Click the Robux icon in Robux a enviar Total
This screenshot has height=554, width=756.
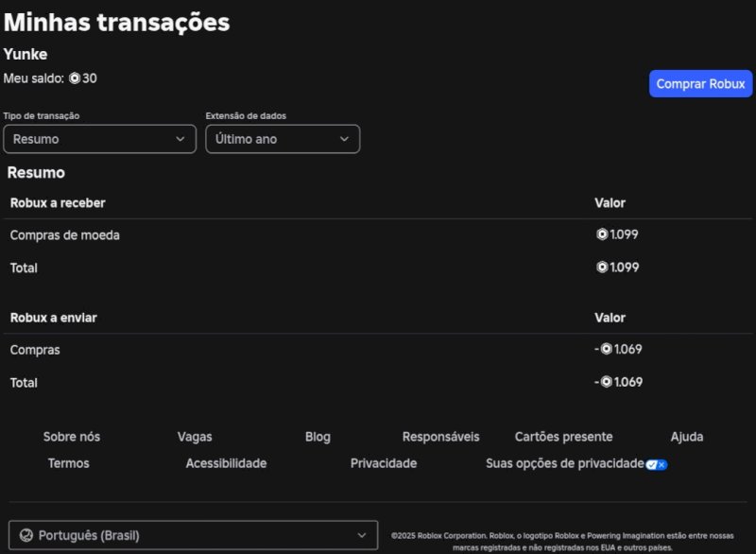(607, 382)
